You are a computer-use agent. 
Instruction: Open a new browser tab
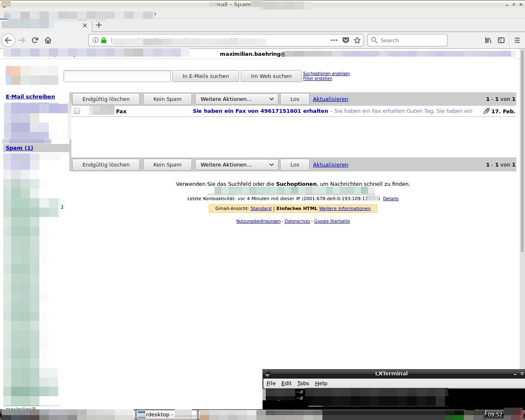tap(99, 25)
